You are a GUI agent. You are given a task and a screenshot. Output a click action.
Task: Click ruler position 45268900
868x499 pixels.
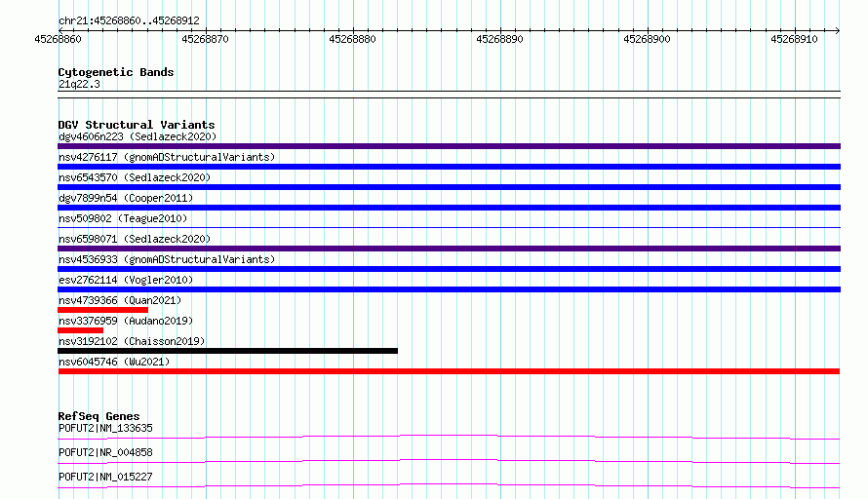(x=648, y=39)
